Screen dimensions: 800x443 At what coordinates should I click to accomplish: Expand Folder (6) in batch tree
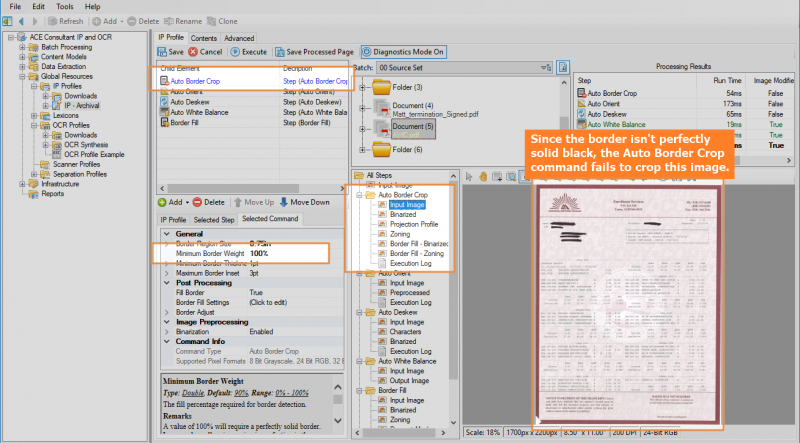click(x=362, y=150)
